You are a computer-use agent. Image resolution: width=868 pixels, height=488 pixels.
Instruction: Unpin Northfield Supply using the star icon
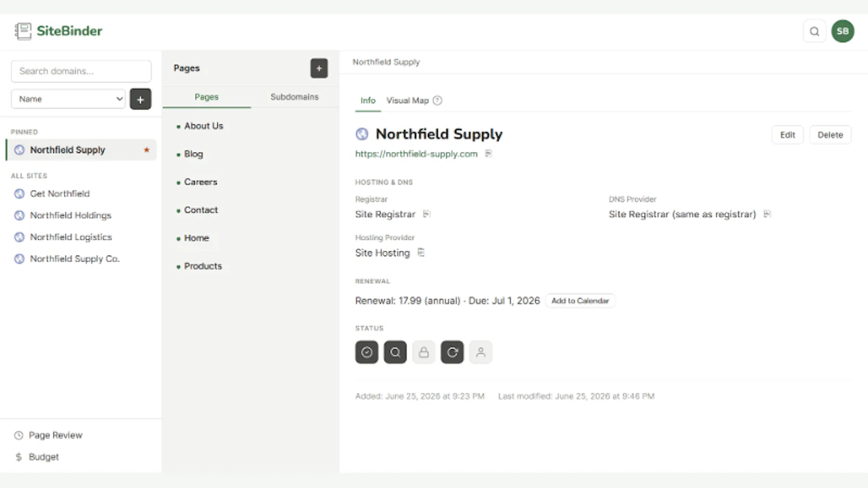146,150
